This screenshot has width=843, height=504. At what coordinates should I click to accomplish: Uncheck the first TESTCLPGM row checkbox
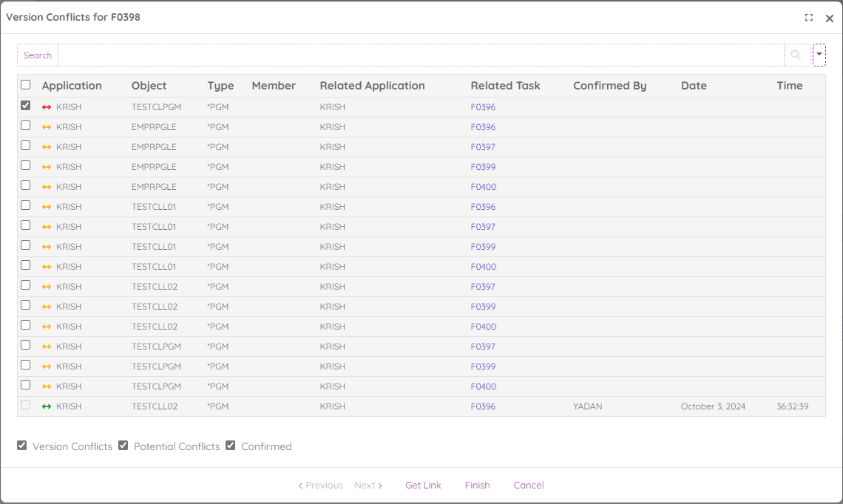26,106
